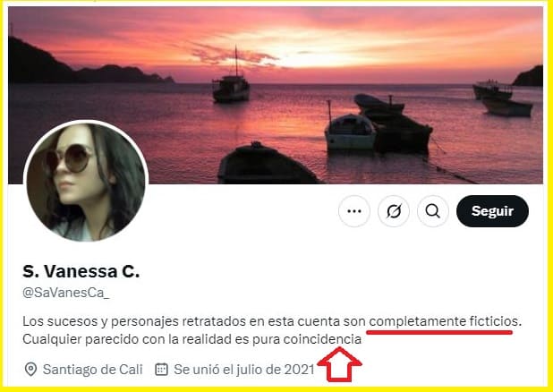View the sunset banner header image

point(276,95)
